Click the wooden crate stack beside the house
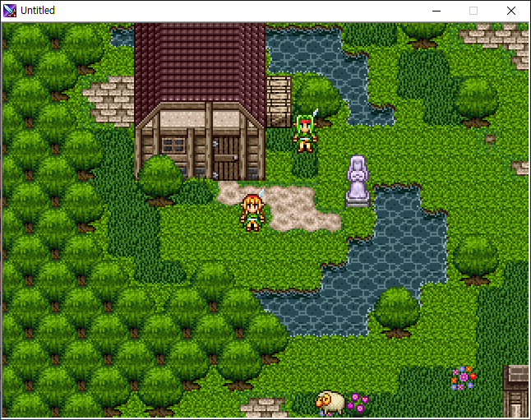The image size is (531, 420). [279, 101]
